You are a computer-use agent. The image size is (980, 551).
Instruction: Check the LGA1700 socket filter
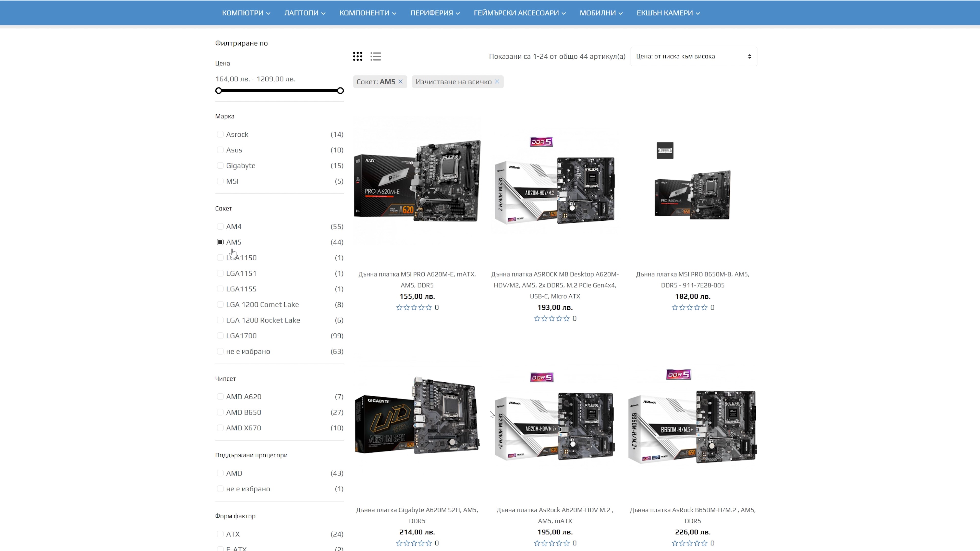pyautogui.click(x=220, y=336)
